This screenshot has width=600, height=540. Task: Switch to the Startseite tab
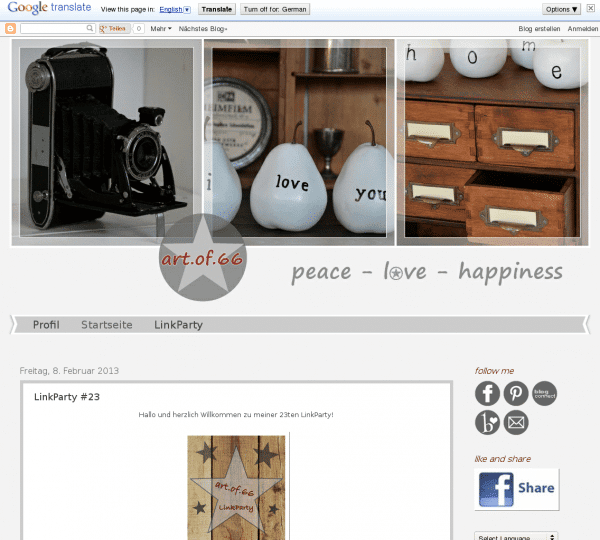click(x=106, y=325)
